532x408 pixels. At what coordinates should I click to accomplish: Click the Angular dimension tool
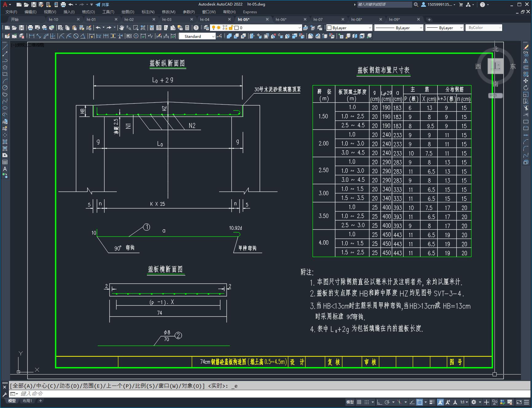click(83, 36)
